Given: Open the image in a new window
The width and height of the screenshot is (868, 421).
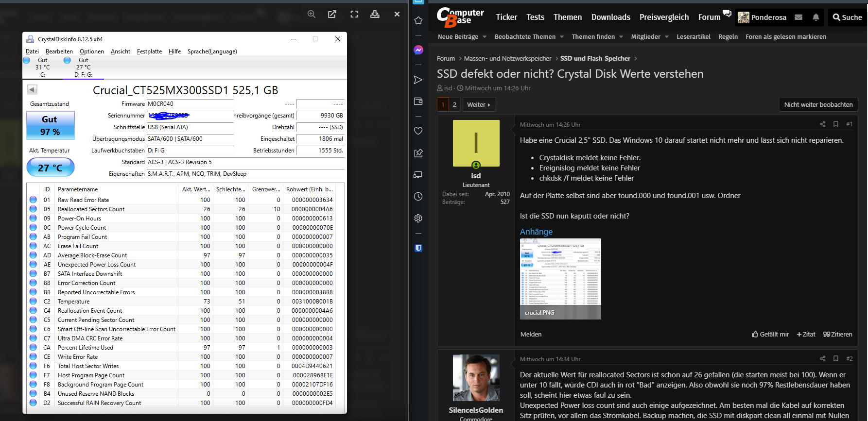Looking at the screenshot, I should tap(332, 14).
